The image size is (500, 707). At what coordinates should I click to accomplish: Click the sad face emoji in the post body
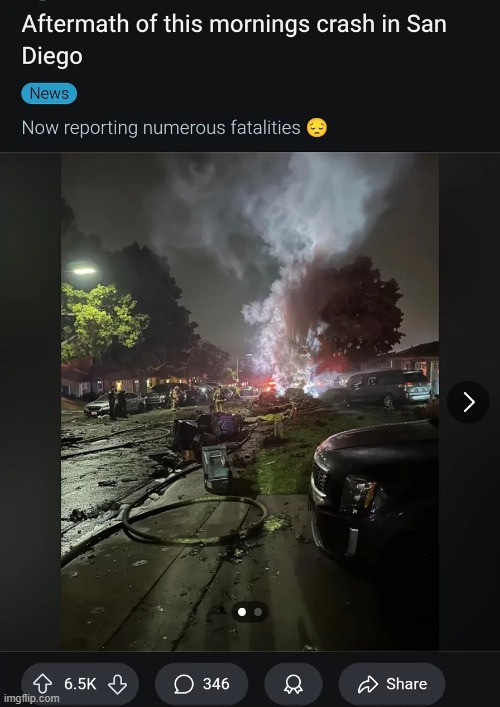point(317,128)
